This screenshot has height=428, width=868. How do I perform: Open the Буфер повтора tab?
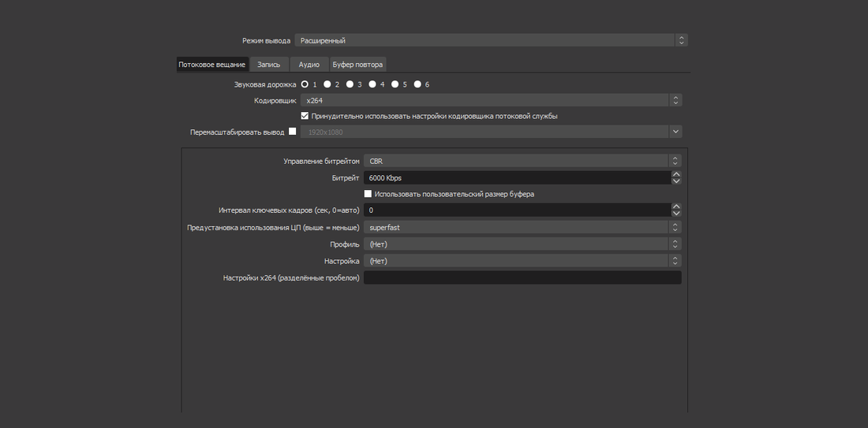click(x=357, y=65)
